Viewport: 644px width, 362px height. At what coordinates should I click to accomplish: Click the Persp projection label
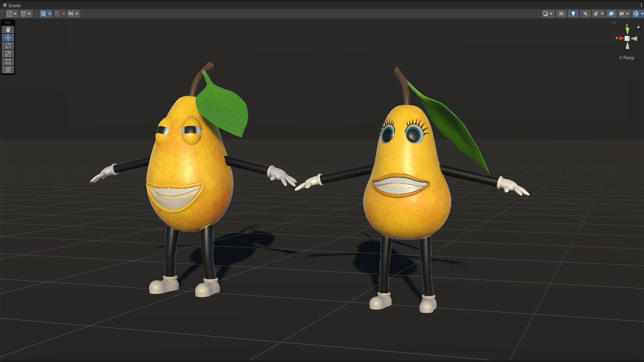click(627, 58)
